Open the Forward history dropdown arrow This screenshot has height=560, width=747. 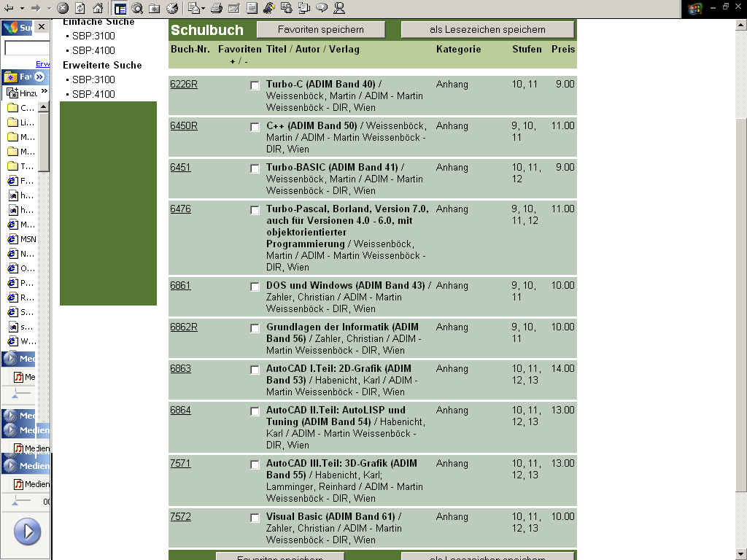pos(49,8)
